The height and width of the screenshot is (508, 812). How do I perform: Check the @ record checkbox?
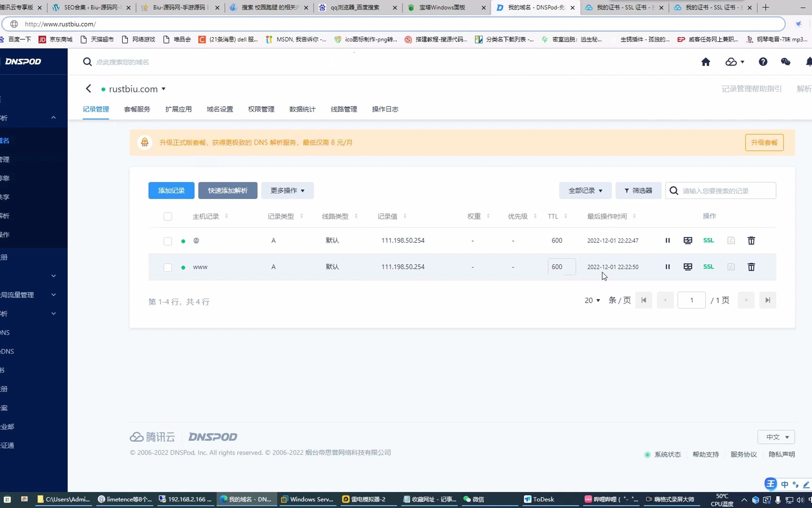pos(168,241)
